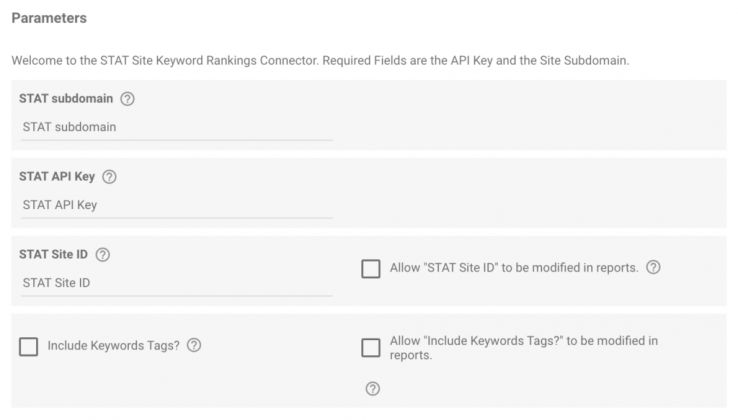Focus the STAT subdomain text field

176,127
